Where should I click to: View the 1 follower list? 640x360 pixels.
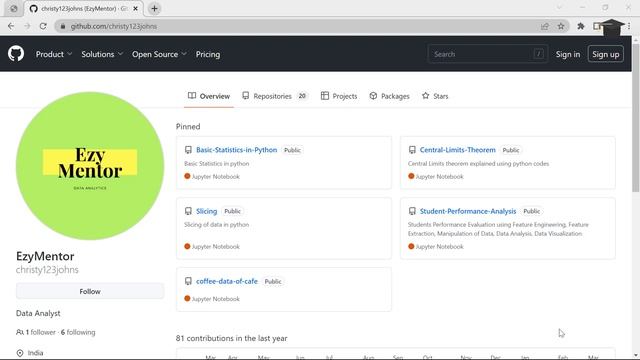point(40,332)
